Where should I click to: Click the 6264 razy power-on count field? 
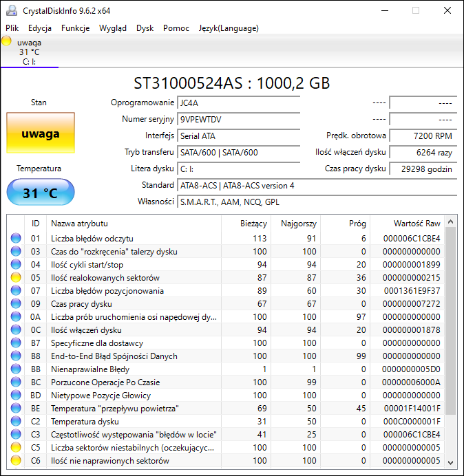coord(423,152)
